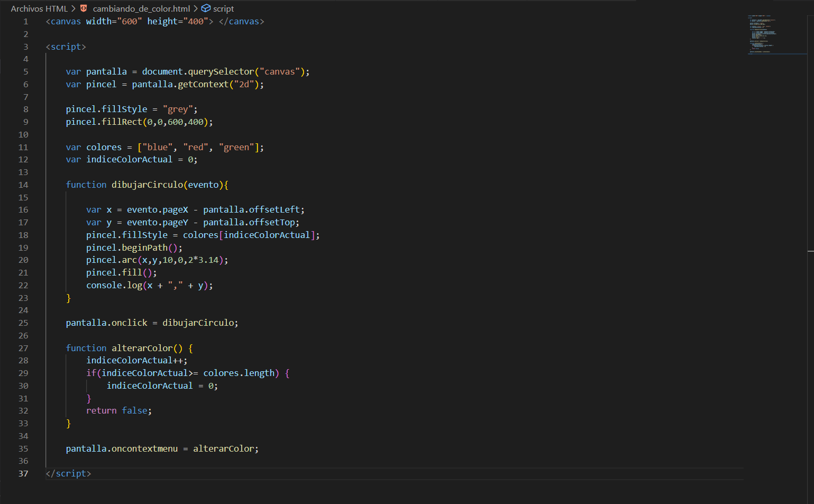Click line number 37 in the gutter

(x=23, y=474)
